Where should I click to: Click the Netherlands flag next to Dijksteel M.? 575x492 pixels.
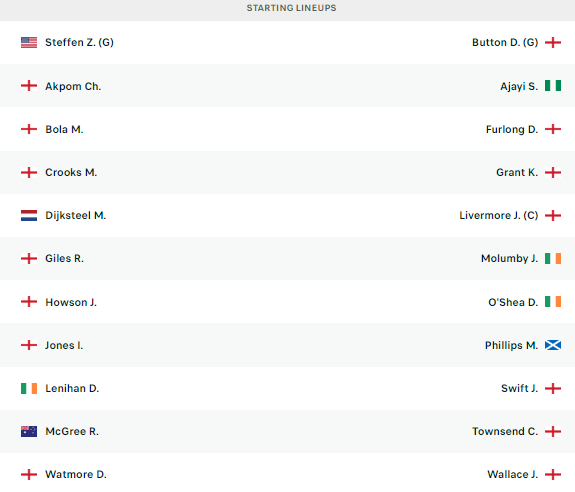pyautogui.click(x=29, y=216)
